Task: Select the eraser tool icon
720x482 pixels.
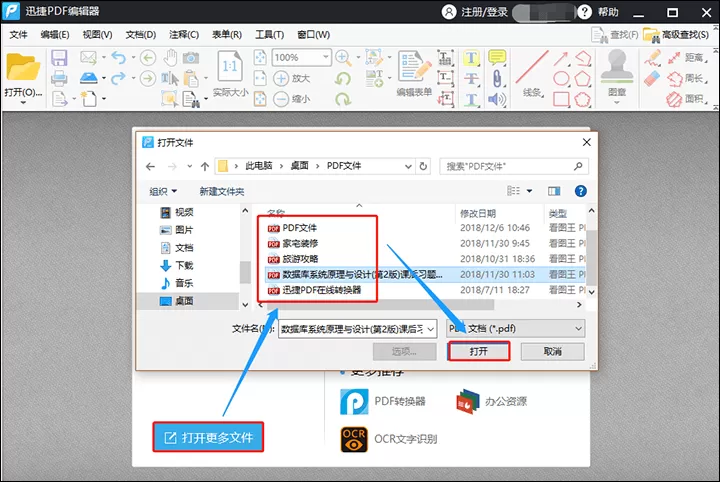Action: click(x=652, y=78)
